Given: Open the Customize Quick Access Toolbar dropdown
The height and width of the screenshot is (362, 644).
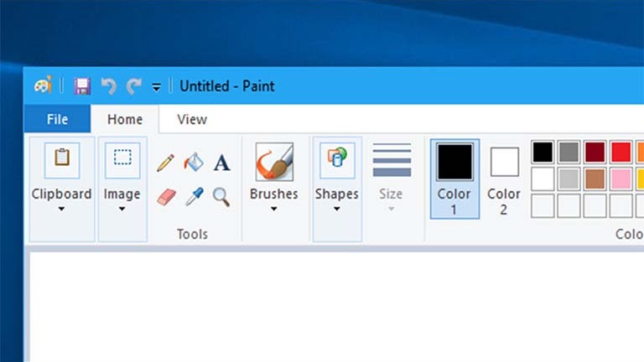Looking at the screenshot, I should point(156,87).
